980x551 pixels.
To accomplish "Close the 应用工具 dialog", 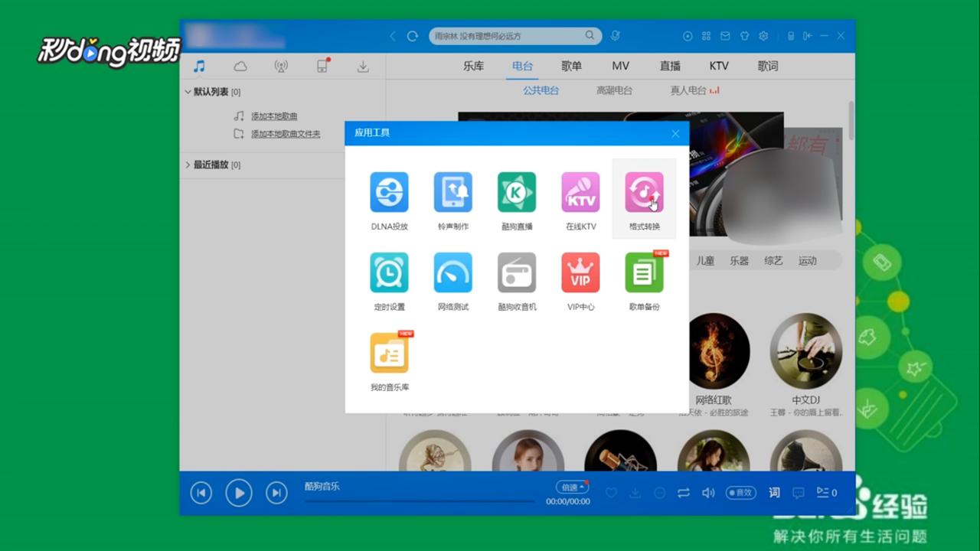I will click(x=675, y=133).
